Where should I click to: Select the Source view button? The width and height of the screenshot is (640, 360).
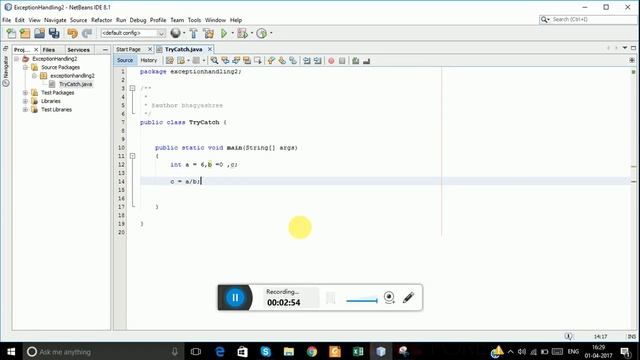[125, 60]
